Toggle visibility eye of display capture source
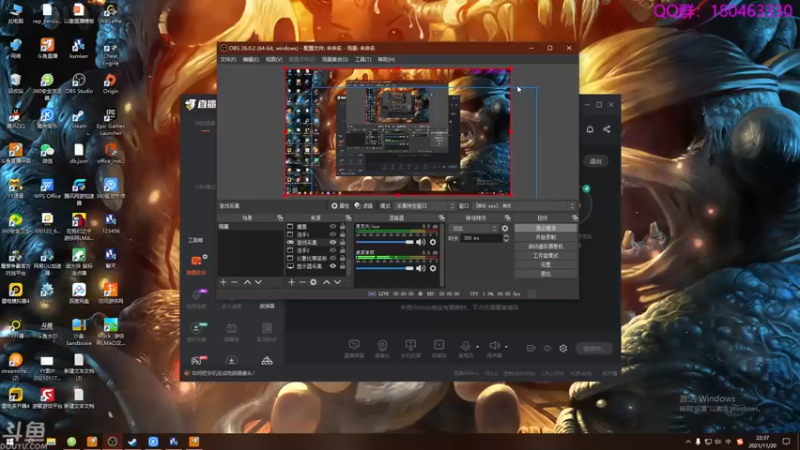The width and height of the screenshot is (800, 450). tap(333, 266)
